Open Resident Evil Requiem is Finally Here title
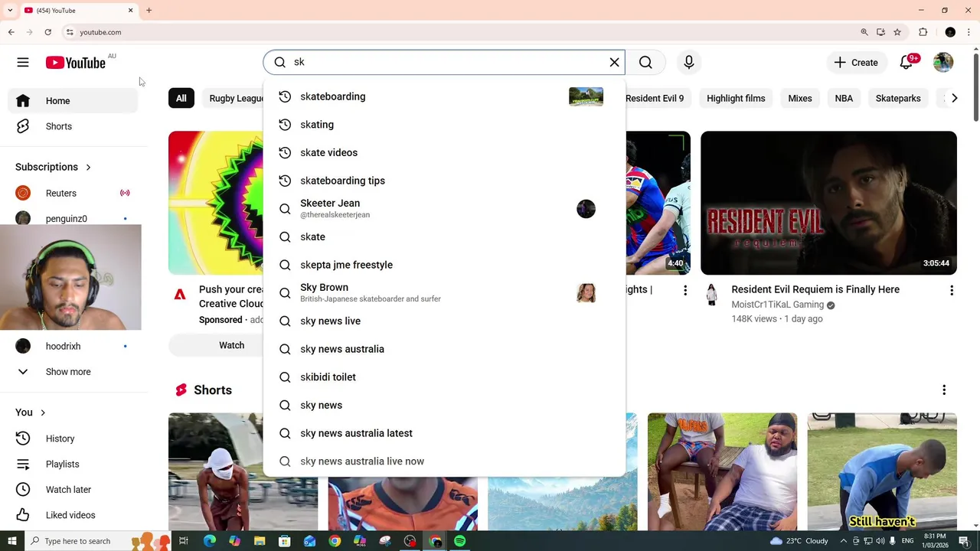The image size is (980, 551). (815, 289)
